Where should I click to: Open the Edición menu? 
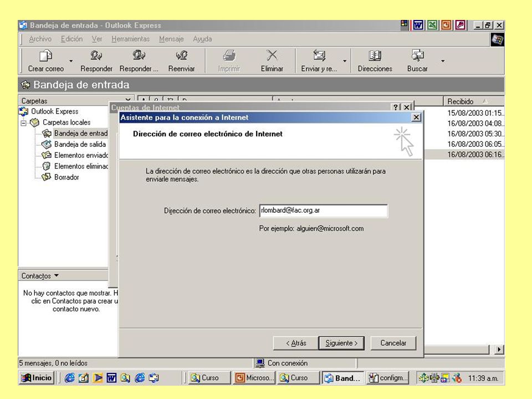[71, 39]
